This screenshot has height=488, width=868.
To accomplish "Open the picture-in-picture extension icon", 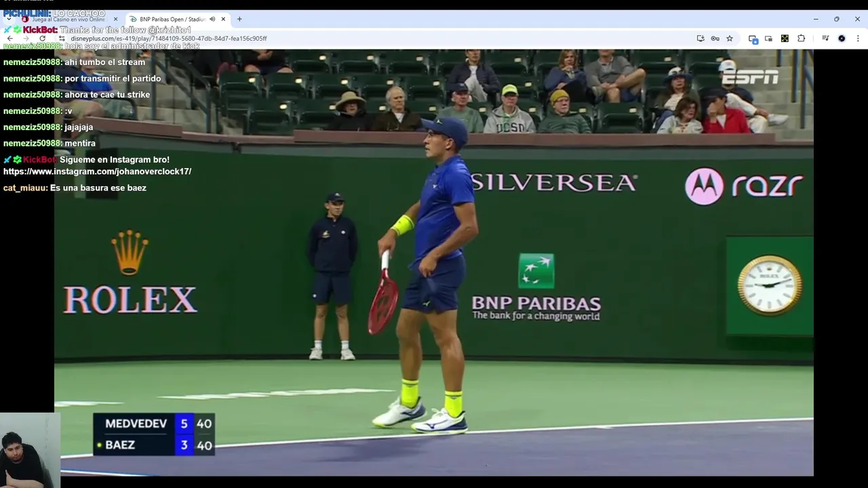I will pyautogui.click(x=768, y=39).
